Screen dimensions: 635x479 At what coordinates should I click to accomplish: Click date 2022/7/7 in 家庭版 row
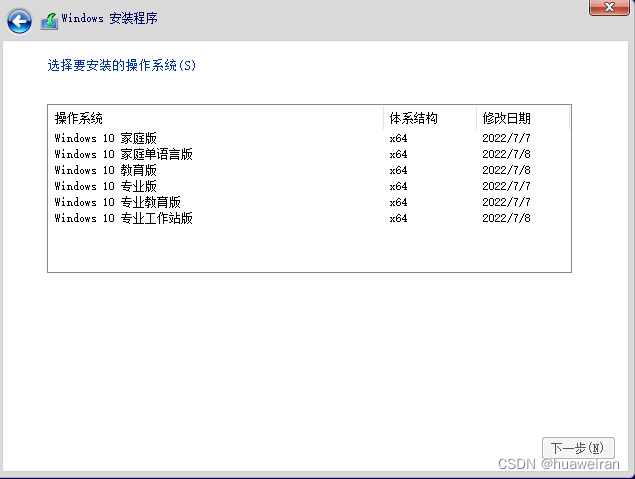506,138
